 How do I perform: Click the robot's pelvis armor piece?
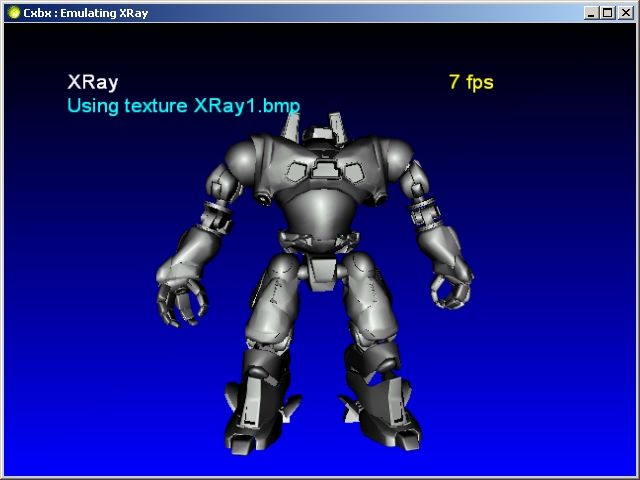[320, 268]
